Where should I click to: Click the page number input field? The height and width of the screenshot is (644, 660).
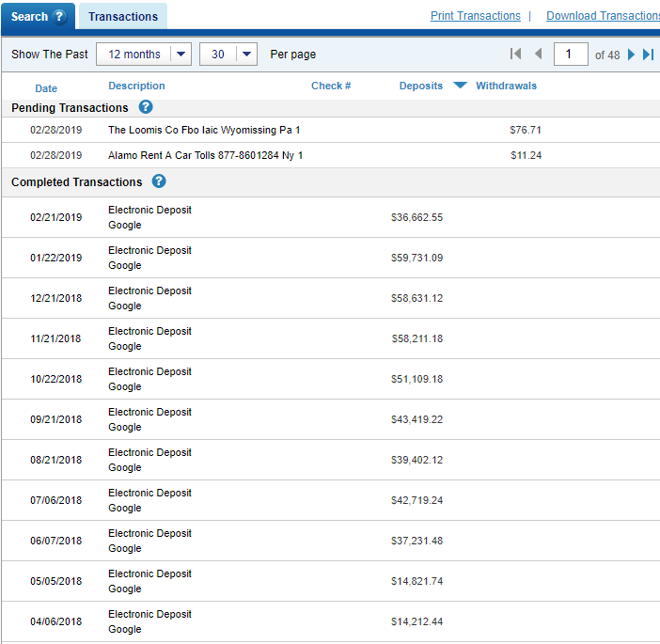pyautogui.click(x=571, y=55)
